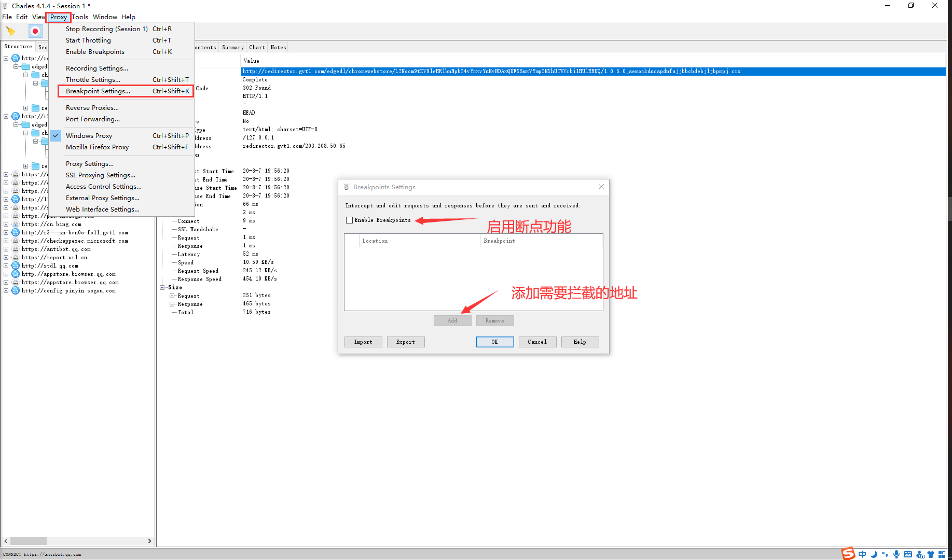The image size is (952, 560).
Task: Click the left arrow of the Structure scrollbar
Action: 6,541
